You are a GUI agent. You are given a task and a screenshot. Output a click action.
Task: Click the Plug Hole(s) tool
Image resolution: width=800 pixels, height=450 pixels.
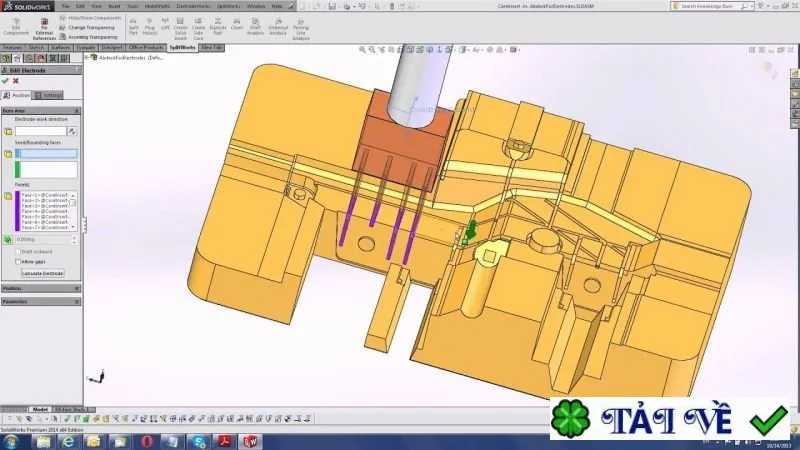pyautogui.click(x=149, y=27)
